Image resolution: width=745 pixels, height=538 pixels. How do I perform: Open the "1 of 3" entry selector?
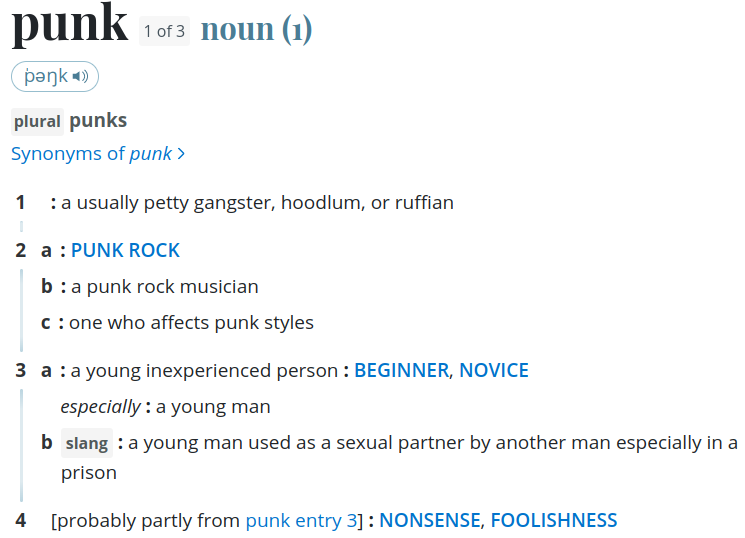tap(164, 31)
